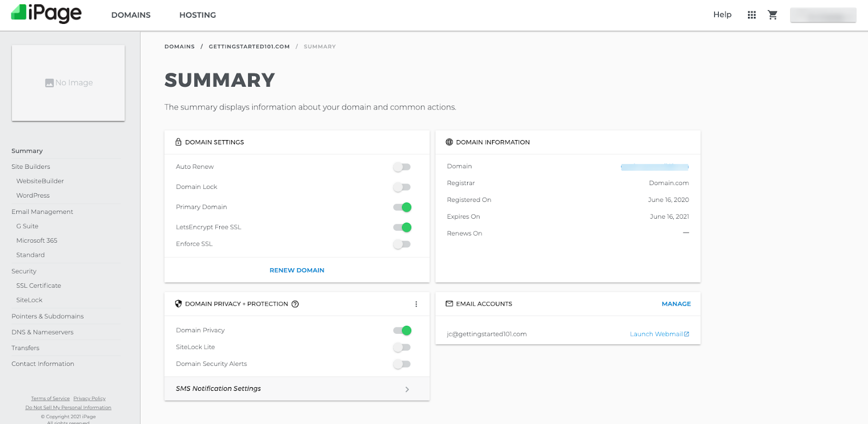Image resolution: width=868 pixels, height=424 pixels.
Task: Click the June 16, 2021 expiry date
Action: (669, 217)
